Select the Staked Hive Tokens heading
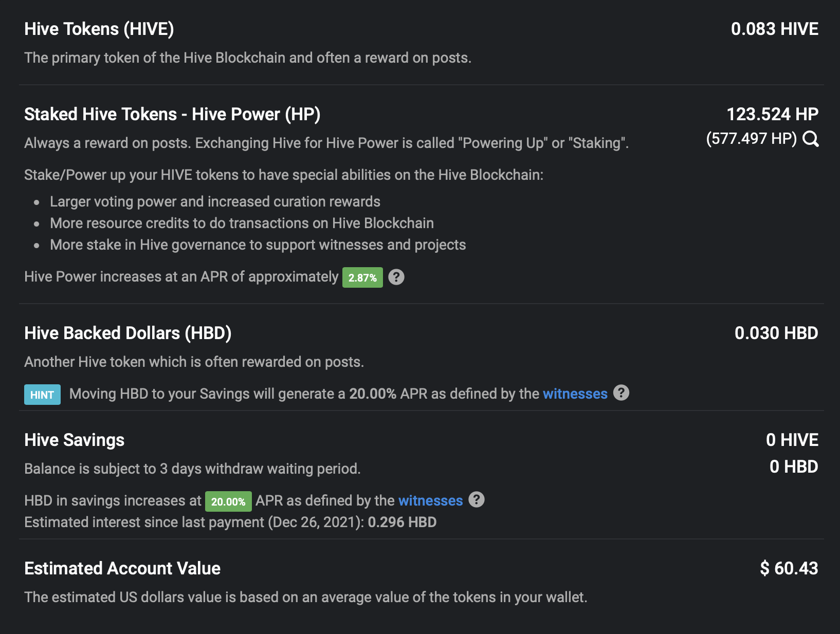840x634 pixels. click(x=172, y=114)
